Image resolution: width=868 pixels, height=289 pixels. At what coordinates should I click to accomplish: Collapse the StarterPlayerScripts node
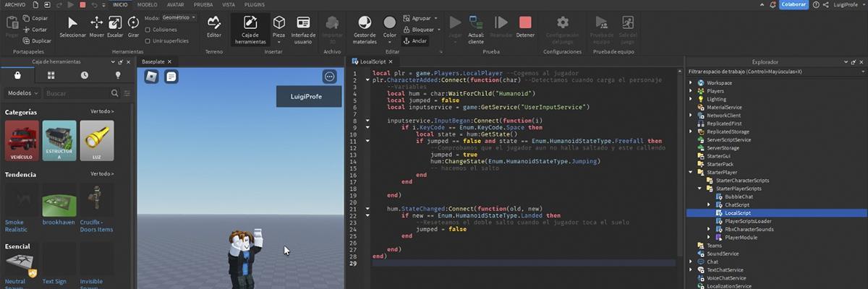(x=700, y=189)
